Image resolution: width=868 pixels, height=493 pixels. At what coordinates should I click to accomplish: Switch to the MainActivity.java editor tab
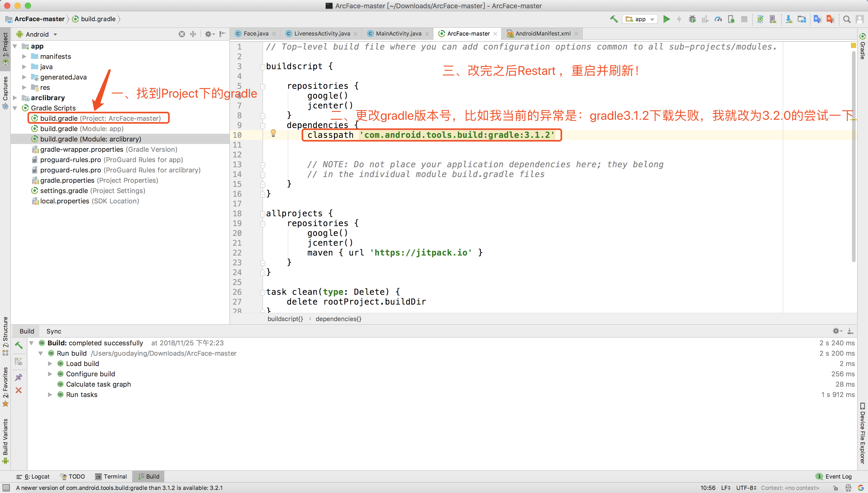[398, 34]
